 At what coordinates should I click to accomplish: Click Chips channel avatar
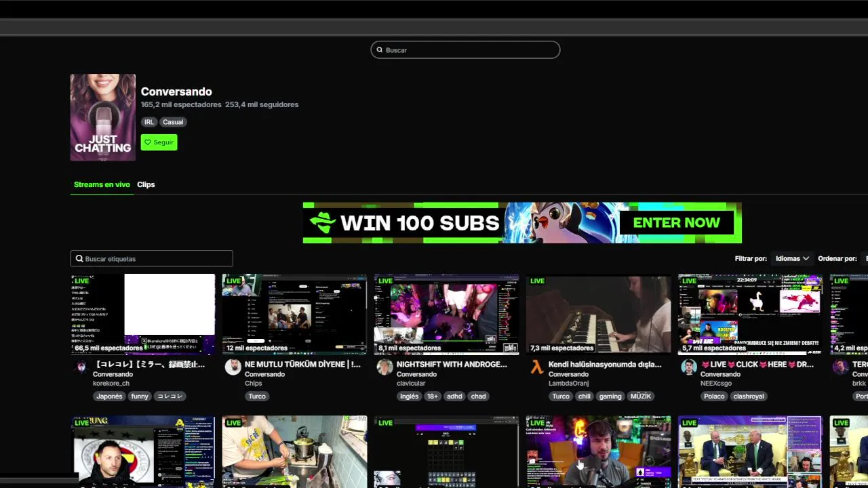coord(233,367)
